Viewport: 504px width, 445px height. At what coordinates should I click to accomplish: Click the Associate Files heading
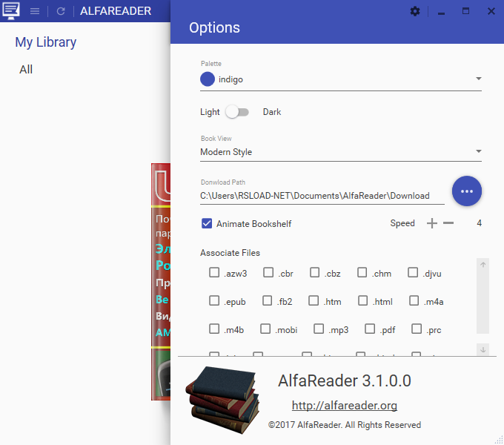pos(231,253)
